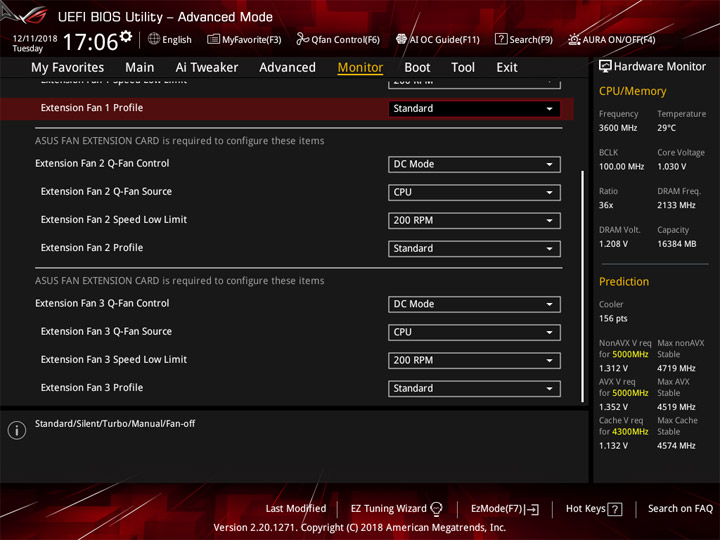Select Extension Fan 3 Q-Fan Source label

pos(106,332)
